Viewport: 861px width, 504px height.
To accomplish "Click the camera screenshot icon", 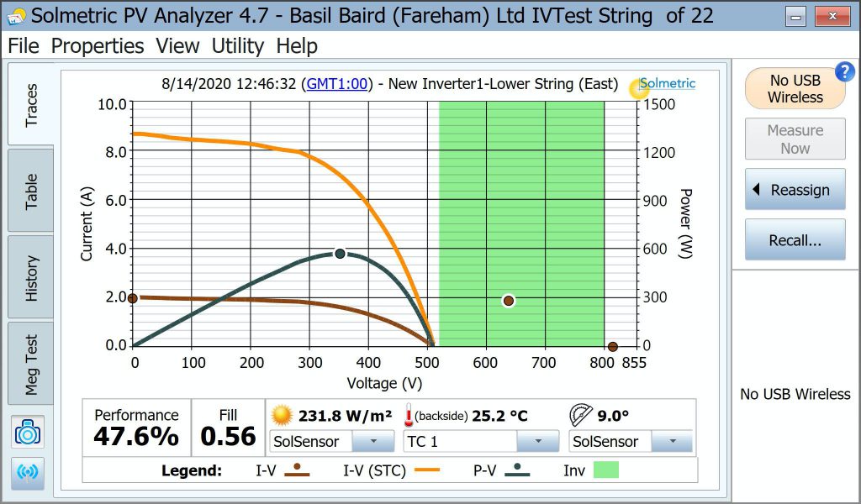I will point(28,432).
